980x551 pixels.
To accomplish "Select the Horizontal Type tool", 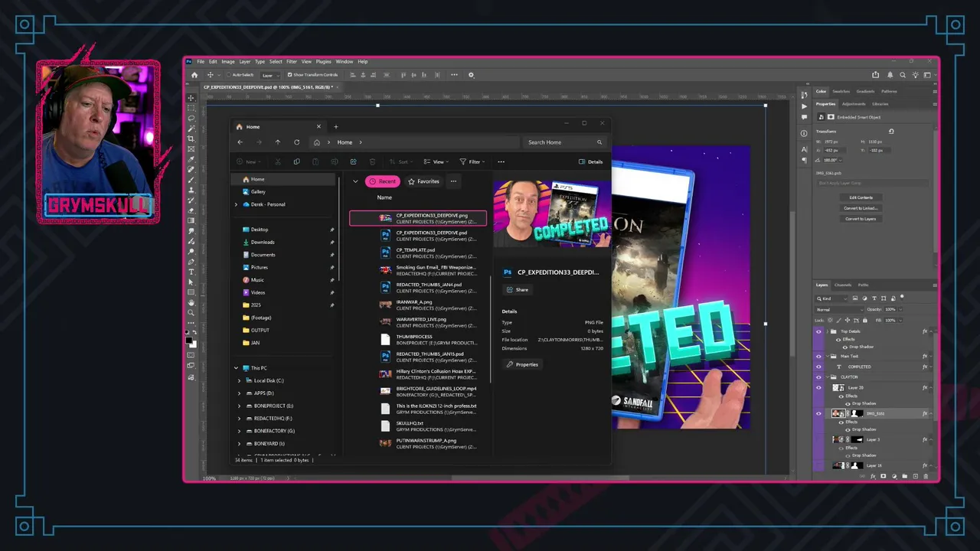I will click(x=191, y=272).
